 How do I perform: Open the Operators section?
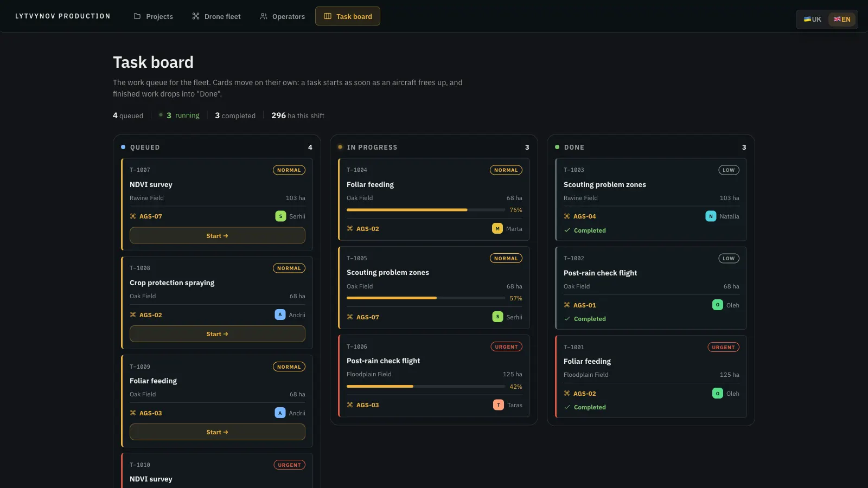click(282, 16)
